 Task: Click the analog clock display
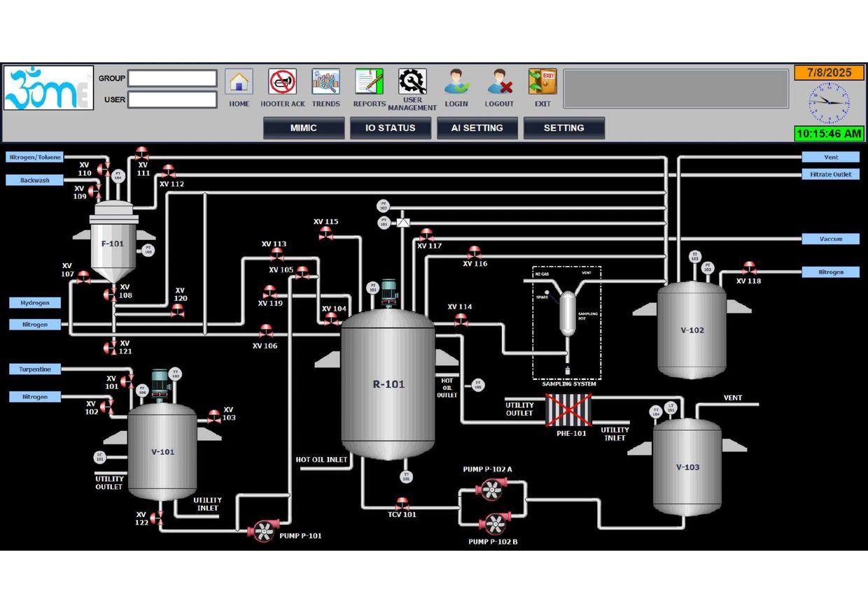(829, 104)
